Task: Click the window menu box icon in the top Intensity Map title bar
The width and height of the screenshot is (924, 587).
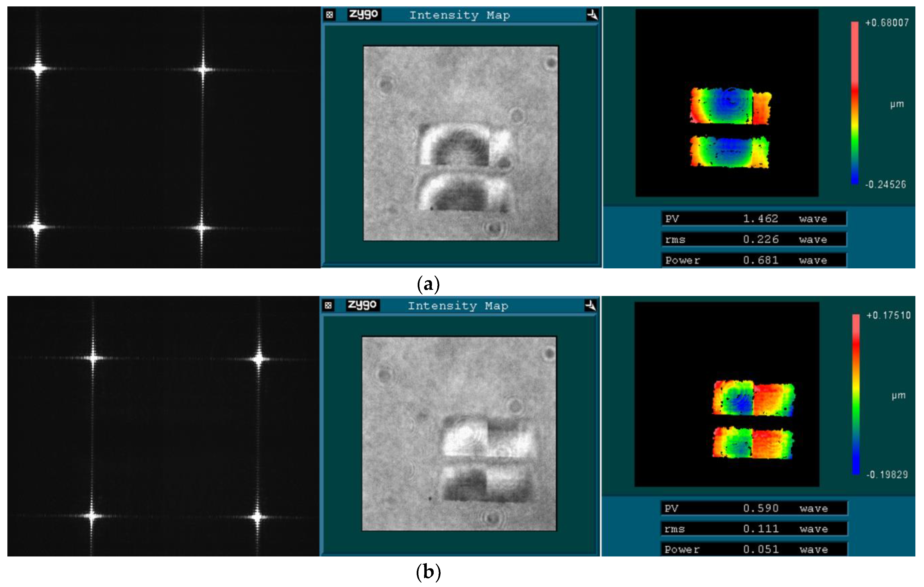Action: point(329,15)
